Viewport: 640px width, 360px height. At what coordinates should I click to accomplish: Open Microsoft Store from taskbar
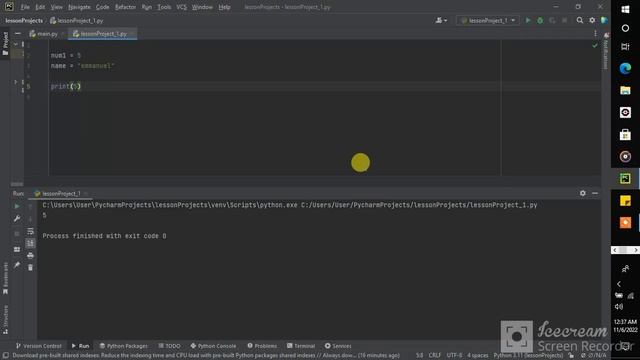(625, 134)
